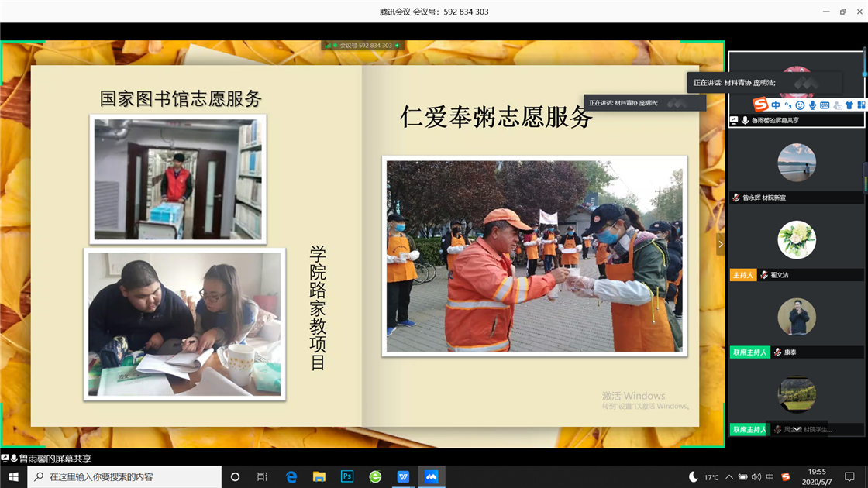Click slide heading 国家图书馆志愿服务

pos(181,99)
